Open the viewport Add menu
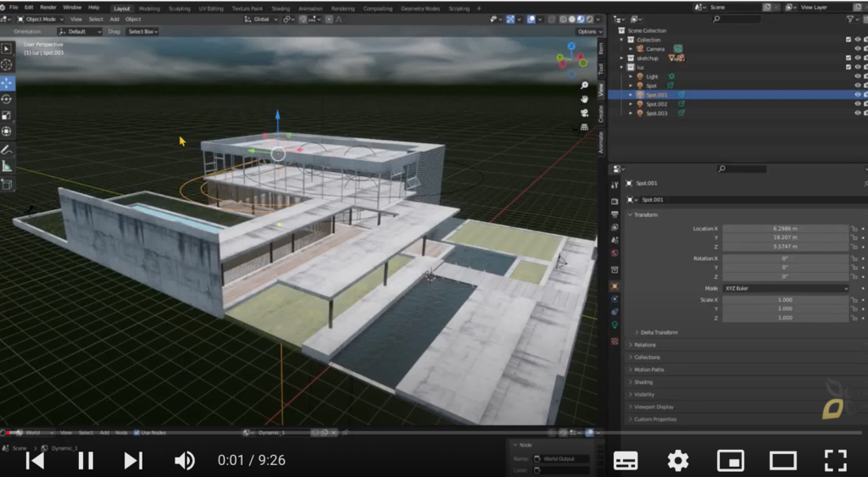This screenshot has height=477, width=868. tap(114, 19)
